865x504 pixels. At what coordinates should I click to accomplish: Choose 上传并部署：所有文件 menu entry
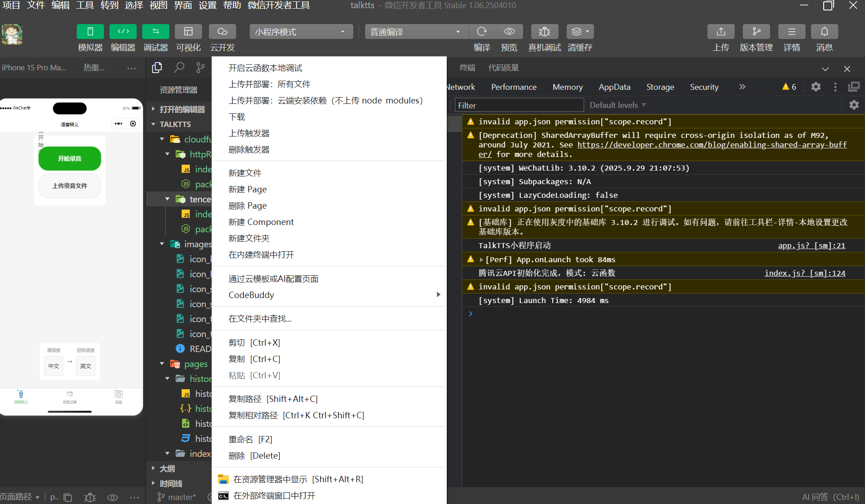pos(329,84)
